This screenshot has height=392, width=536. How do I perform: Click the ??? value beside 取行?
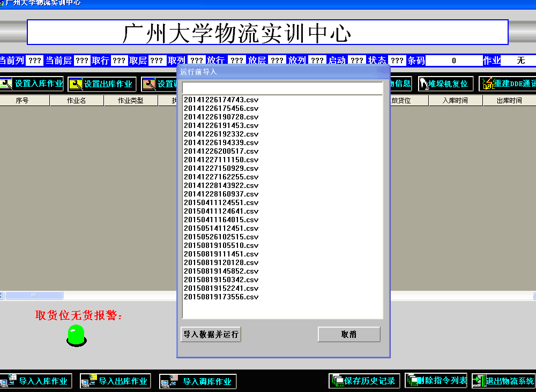click(119, 61)
